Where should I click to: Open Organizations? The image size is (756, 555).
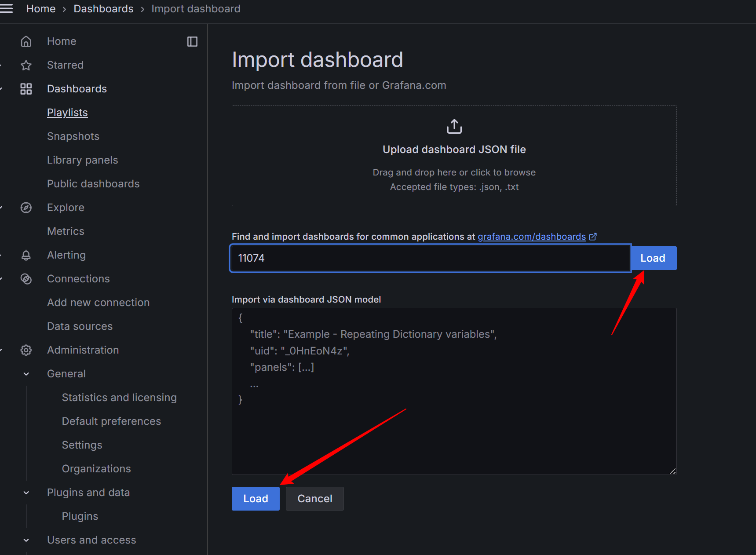[x=96, y=469]
